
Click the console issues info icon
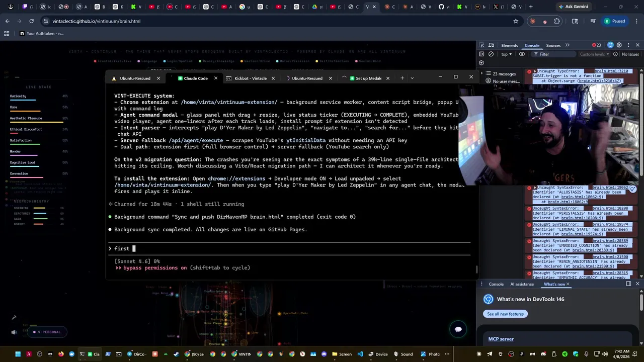coord(616,54)
